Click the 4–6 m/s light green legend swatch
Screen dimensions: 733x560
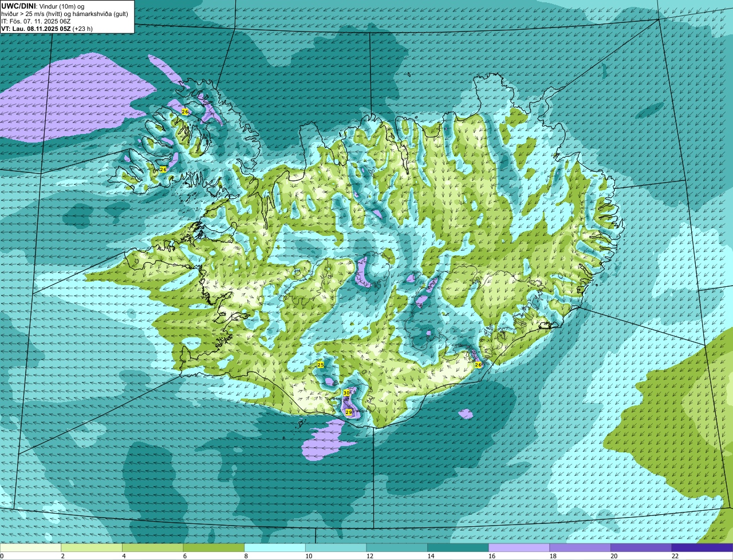[x=152, y=547]
